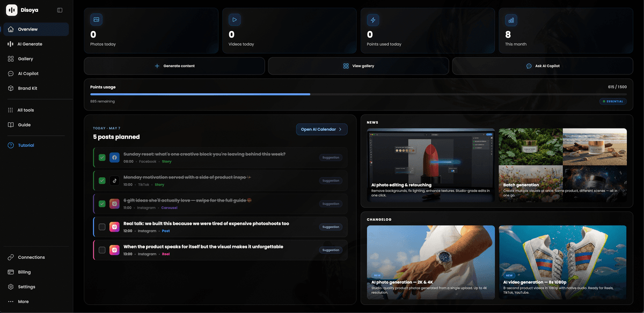Click the Billing card icon
644x313 pixels.
[x=11, y=272]
